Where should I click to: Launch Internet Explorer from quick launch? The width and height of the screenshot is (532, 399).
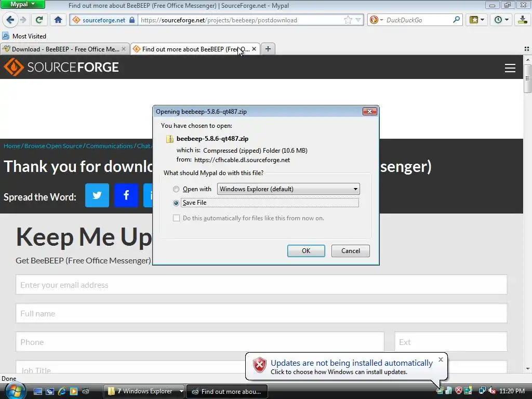point(62,391)
